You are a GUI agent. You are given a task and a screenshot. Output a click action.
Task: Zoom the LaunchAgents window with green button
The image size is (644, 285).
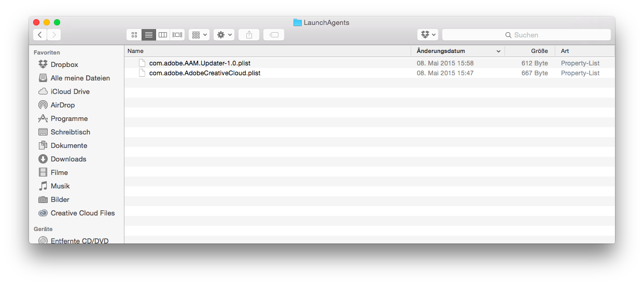pos(57,22)
